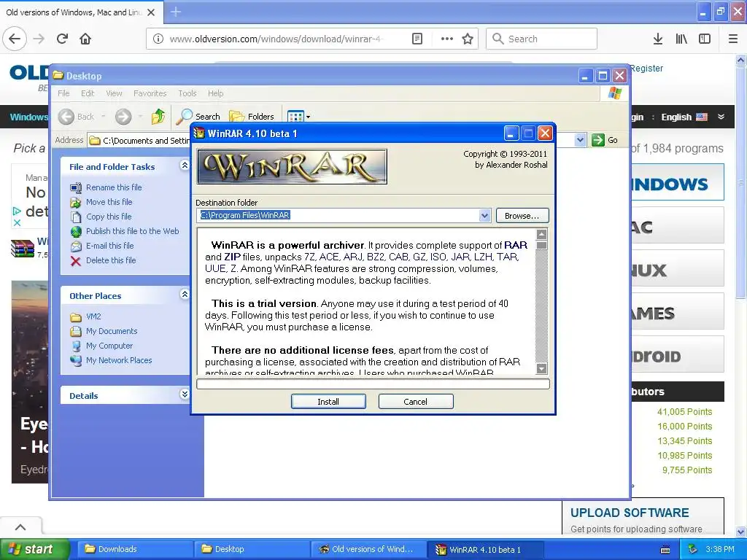Collapse the Other Places panel
Viewport: 747px width, 560px height.
click(185, 295)
